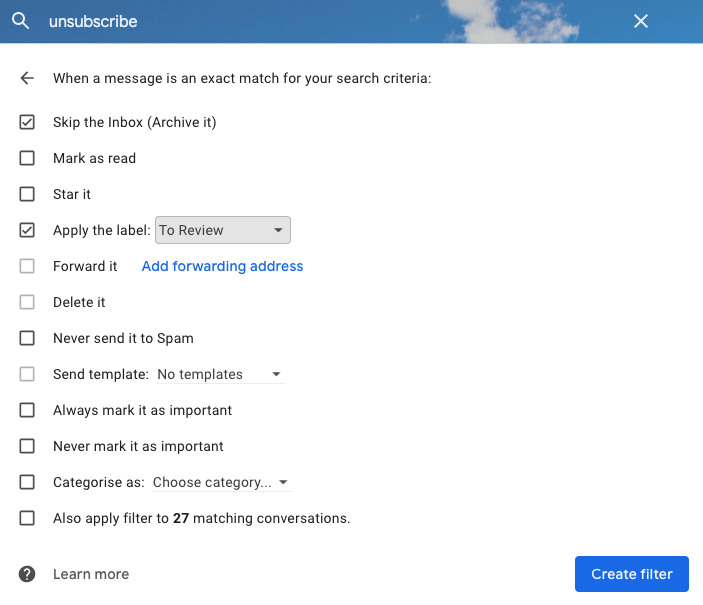The height and width of the screenshot is (605, 703).
Task: Click Add forwarding address link
Action: click(222, 266)
